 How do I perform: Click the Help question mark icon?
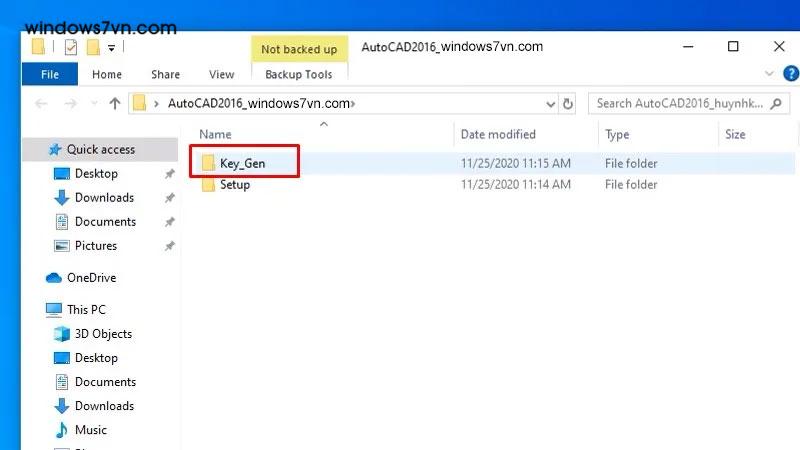(788, 74)
